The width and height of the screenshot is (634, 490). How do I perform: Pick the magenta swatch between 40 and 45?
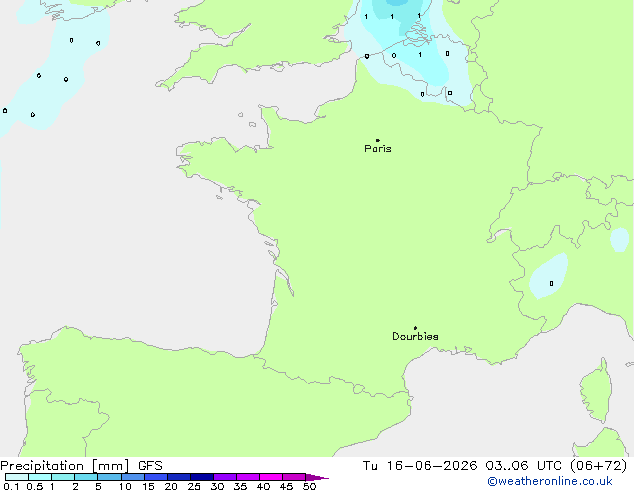[271, 477]
